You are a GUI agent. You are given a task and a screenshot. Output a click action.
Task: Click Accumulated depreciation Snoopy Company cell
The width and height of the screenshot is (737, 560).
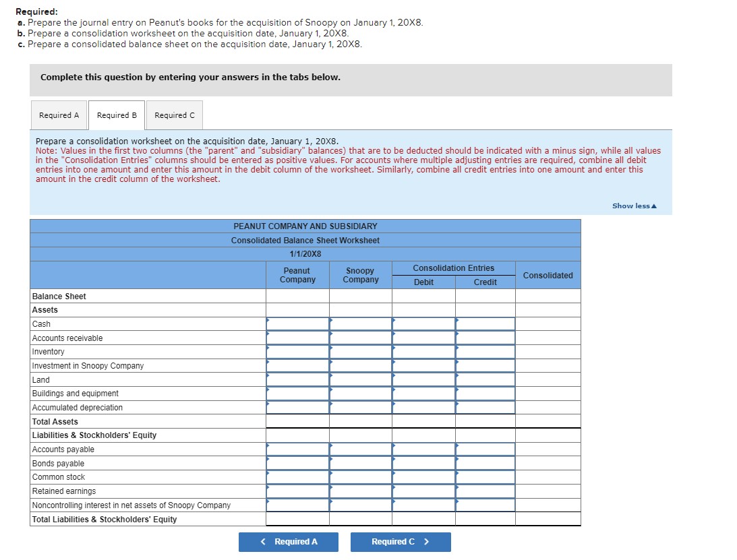(361, 407)
